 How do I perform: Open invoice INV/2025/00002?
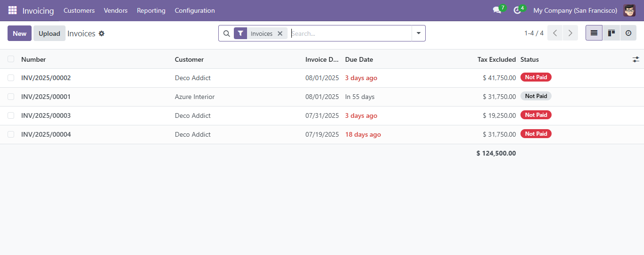pyautogui.click(x=46, y=78)
